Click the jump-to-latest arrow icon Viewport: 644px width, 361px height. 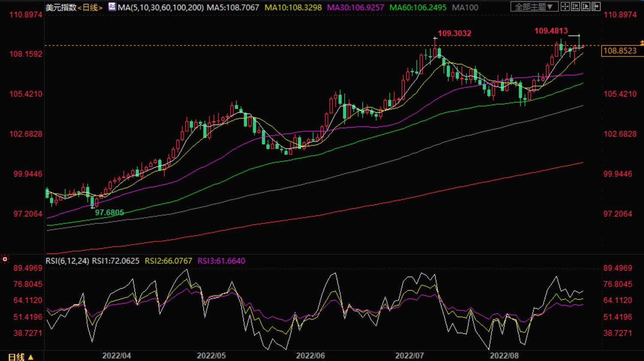click(596, 6)
